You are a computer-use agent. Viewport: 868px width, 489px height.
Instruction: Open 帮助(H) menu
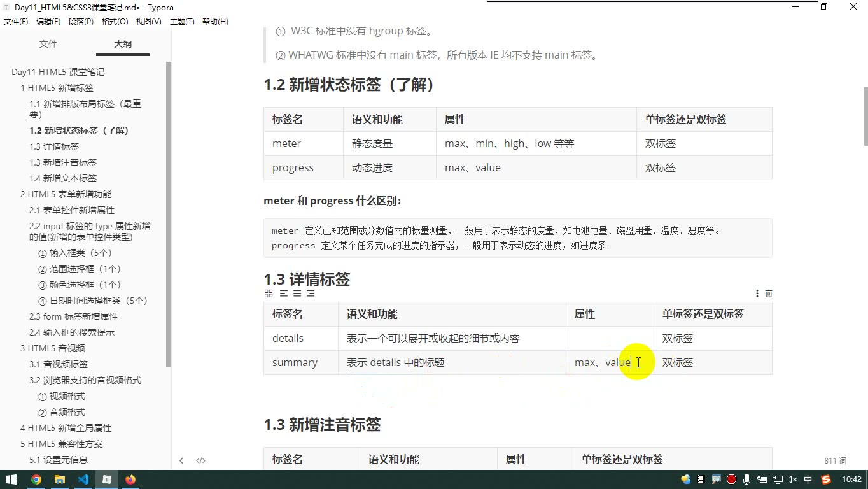coord(215,22)
